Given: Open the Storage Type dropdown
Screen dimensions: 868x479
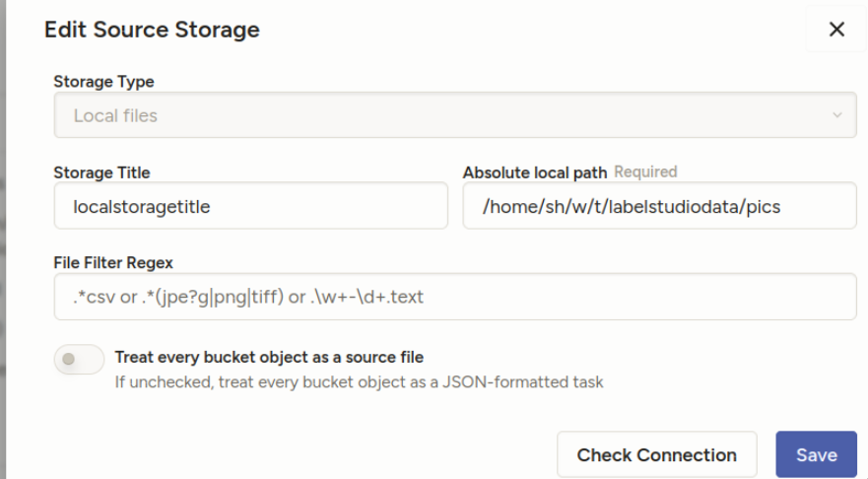Looking at the screenshot, I should click(454, 116).
